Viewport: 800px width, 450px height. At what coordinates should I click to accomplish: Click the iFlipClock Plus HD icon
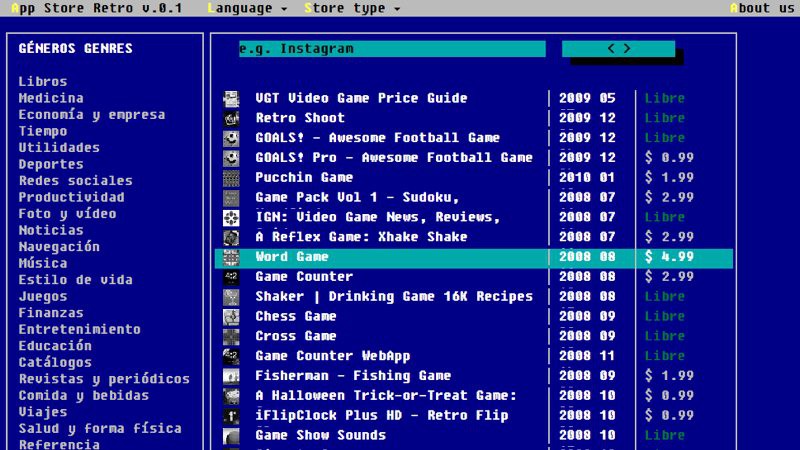tap(231, 416)
